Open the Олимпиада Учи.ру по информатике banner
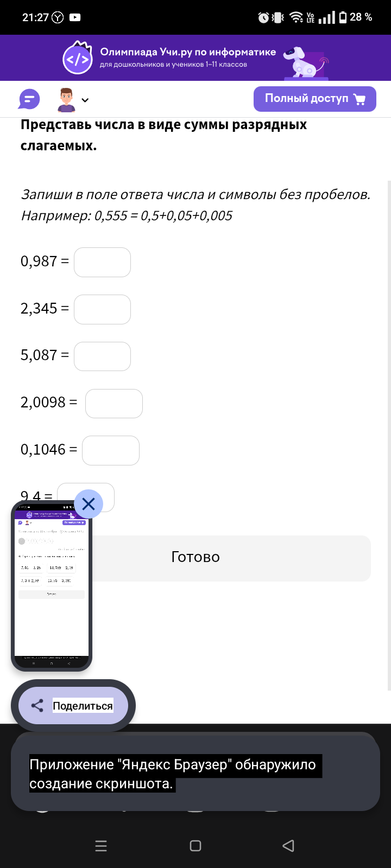Viewport: 391px width, 868px height. pos(195,58)
